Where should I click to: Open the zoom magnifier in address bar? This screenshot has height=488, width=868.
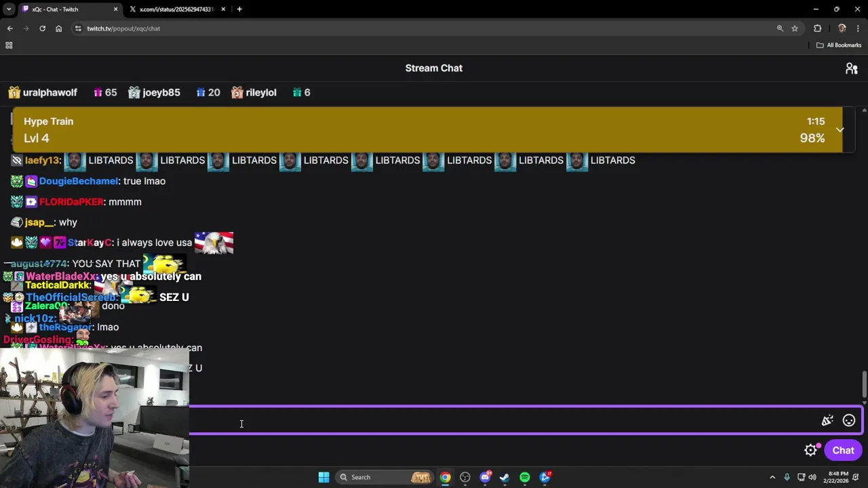(780, 28)
